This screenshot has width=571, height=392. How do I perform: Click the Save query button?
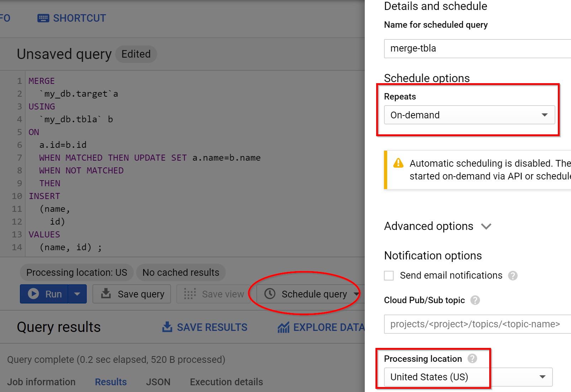pos(132,294)
